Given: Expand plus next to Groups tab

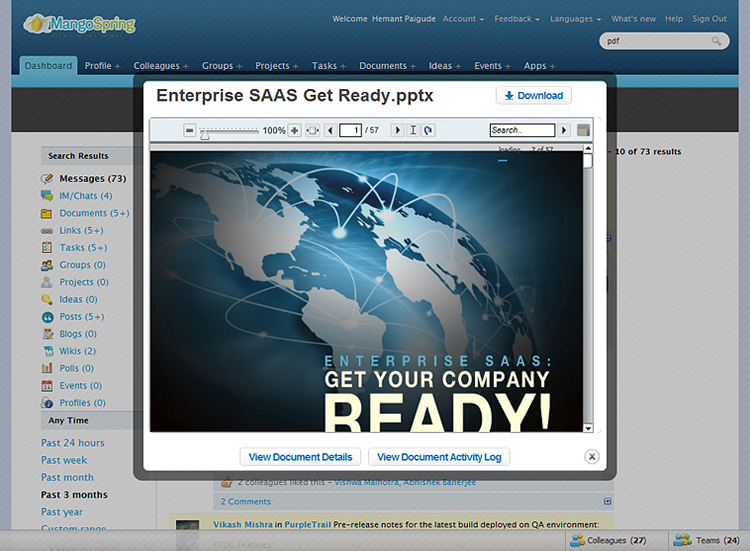Looking at the screenshot, I should pyautogui.click(x=239, y=66).
